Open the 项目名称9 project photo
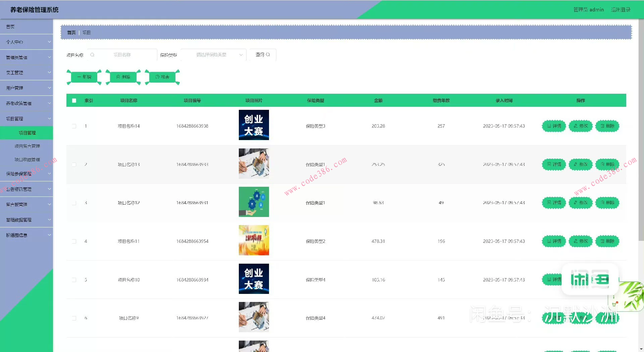The width and height of the screenshot is (644, 352). [x=254, y=317]
